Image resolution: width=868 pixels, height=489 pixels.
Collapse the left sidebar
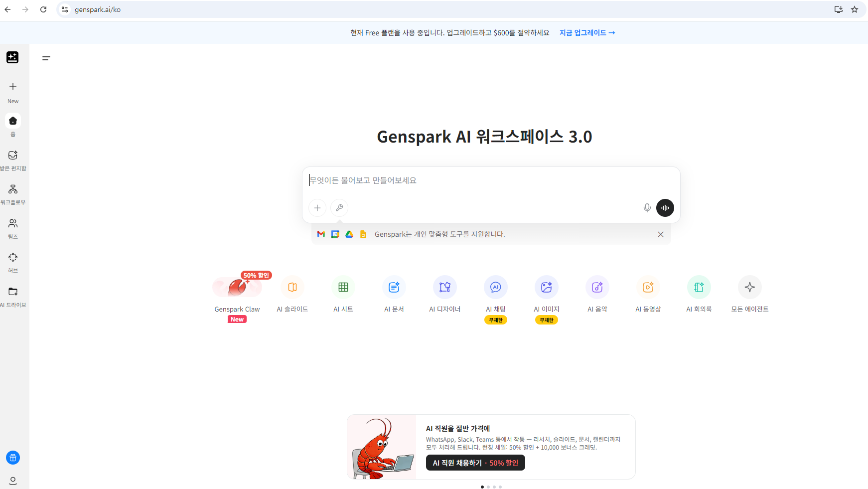pyautogui.click(x=46, y=58)
